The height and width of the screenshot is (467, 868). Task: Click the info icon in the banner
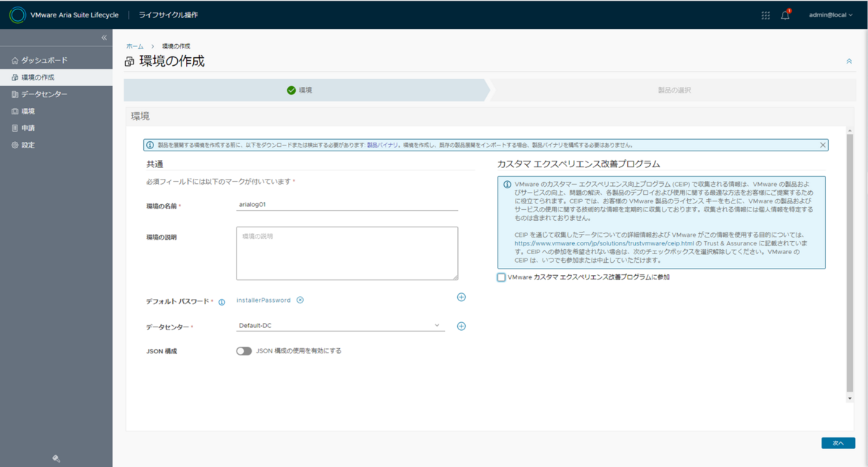click(150, 146)
